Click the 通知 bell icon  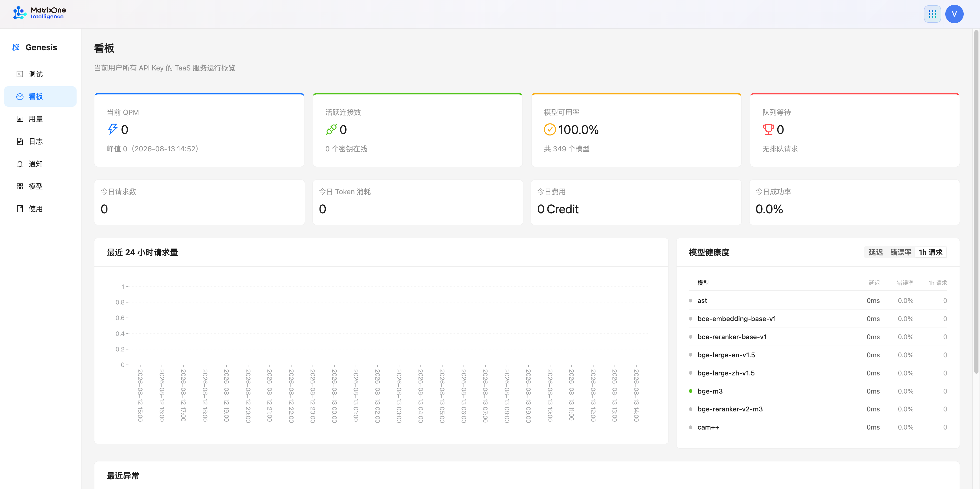pos(20,164)
